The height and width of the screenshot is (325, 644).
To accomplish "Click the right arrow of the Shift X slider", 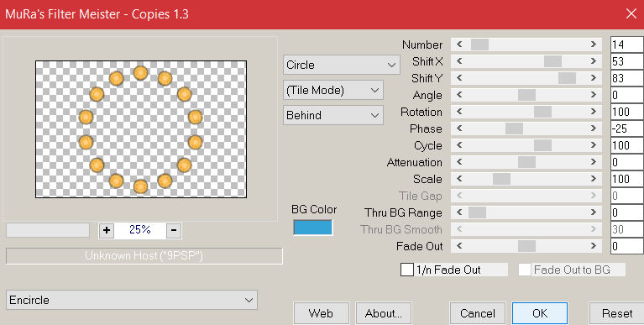I will [x=594, y=61].
